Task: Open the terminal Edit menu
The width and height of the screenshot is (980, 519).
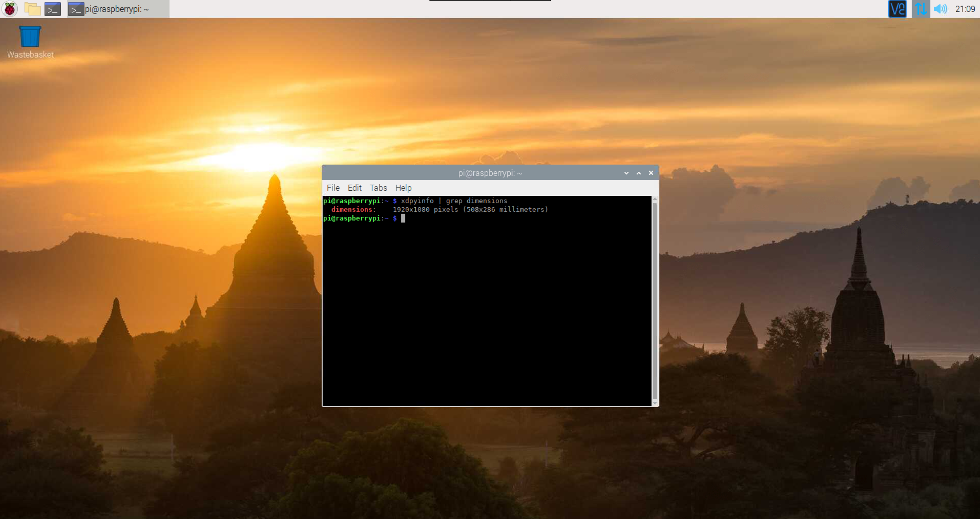Action: (354, 188)
